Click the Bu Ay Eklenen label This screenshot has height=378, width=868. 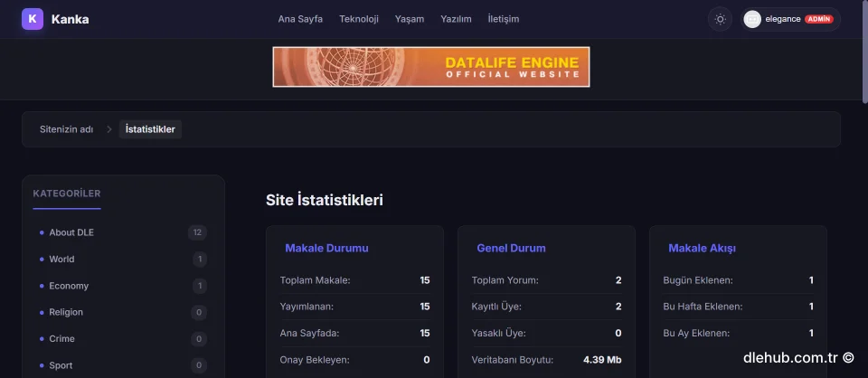coord(696,333)
